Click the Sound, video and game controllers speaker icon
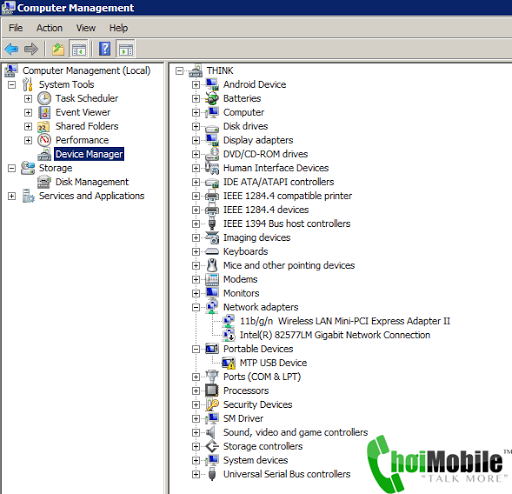Screen dimensions: 512x494 click(211, 432)
